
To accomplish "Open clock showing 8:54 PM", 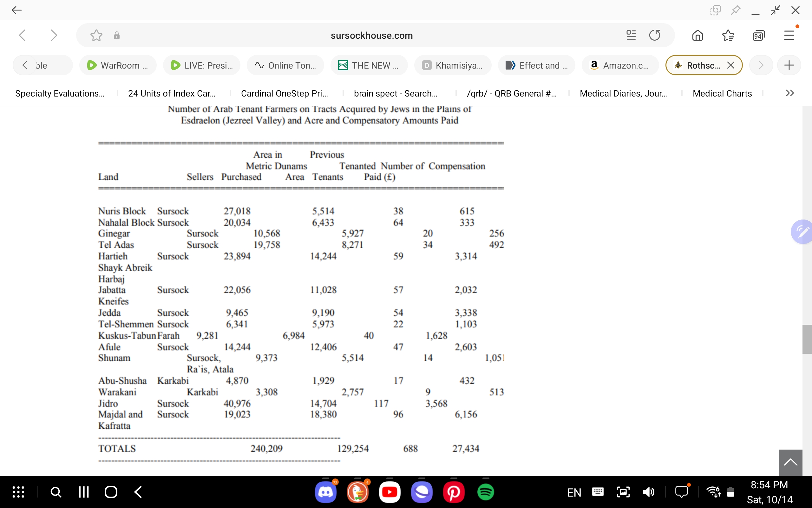I will [x=769, y=485].
